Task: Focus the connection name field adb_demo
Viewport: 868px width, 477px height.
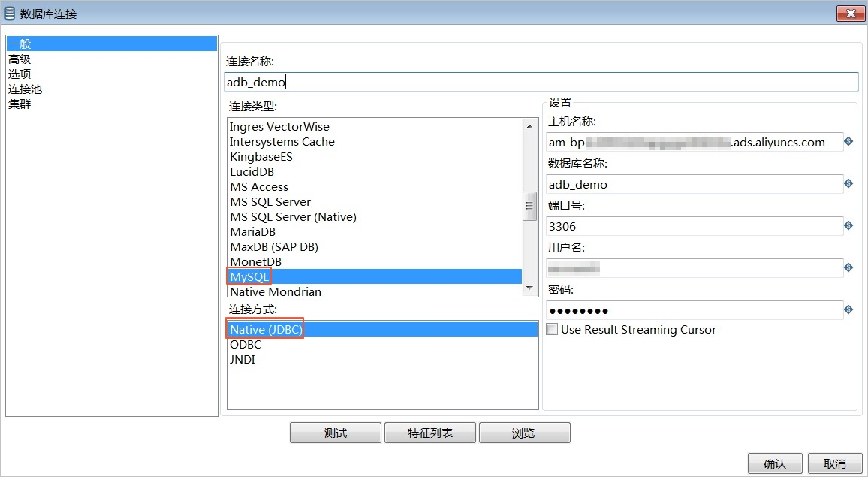Action: pyautogui.click(x=541, y=82)
